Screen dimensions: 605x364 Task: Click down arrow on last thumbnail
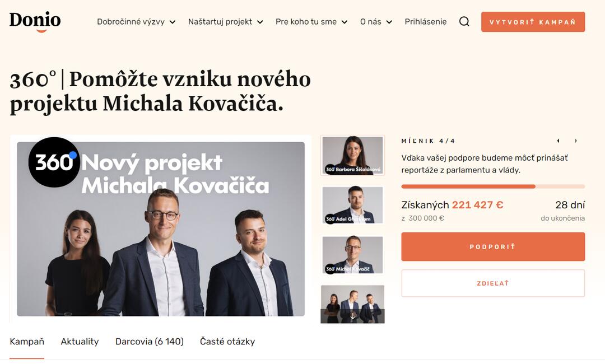pos(353,316)
